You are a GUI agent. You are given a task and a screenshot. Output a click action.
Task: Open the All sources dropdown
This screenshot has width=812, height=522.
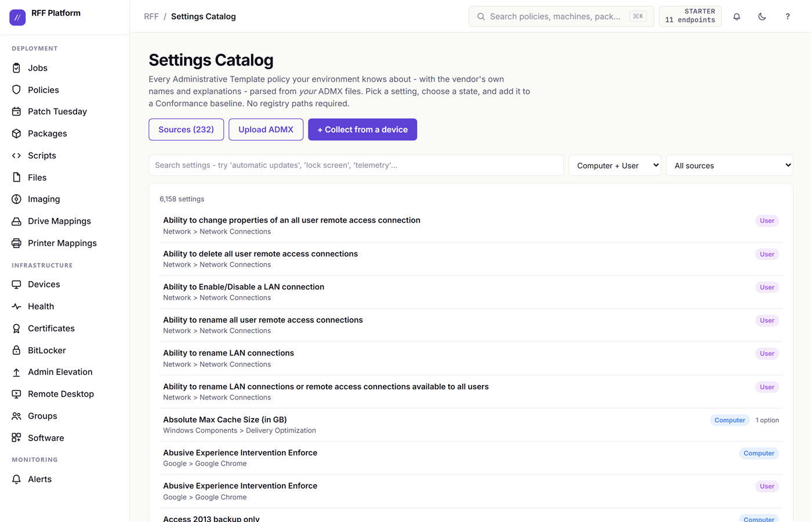(x=730, y=165)
